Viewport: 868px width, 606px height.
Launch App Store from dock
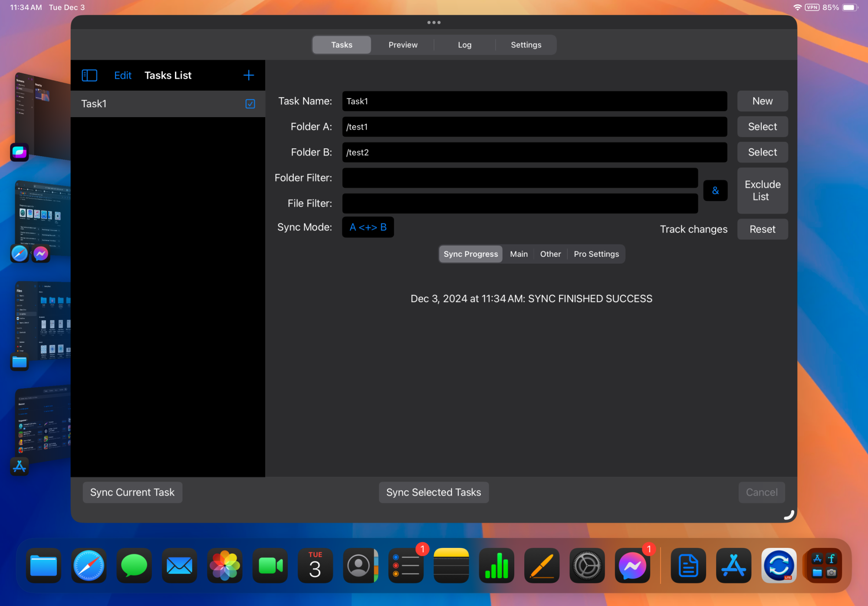coord(733,565)
